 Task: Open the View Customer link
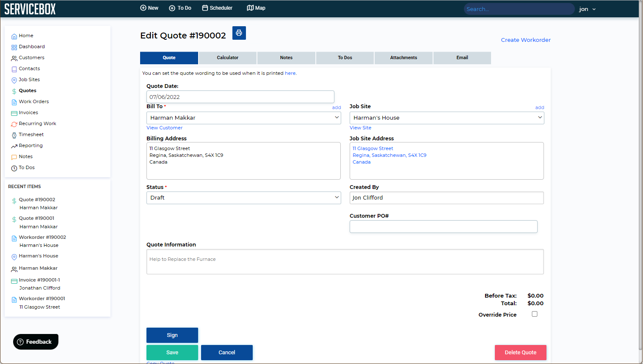coord(165,128)
